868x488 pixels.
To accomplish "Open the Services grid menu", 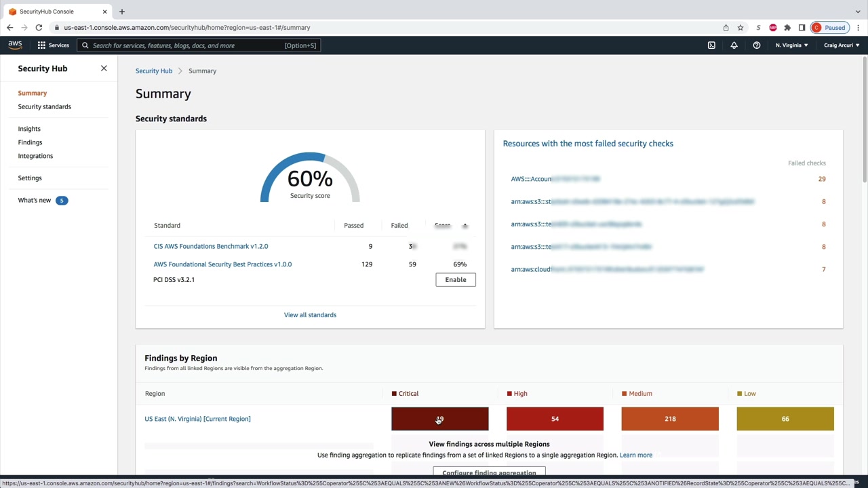I will [53, 45].
